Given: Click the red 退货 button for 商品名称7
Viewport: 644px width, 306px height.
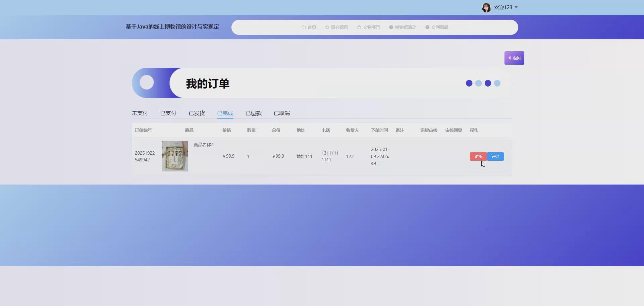Looking at the screenshot, I should tap(478, 156).
